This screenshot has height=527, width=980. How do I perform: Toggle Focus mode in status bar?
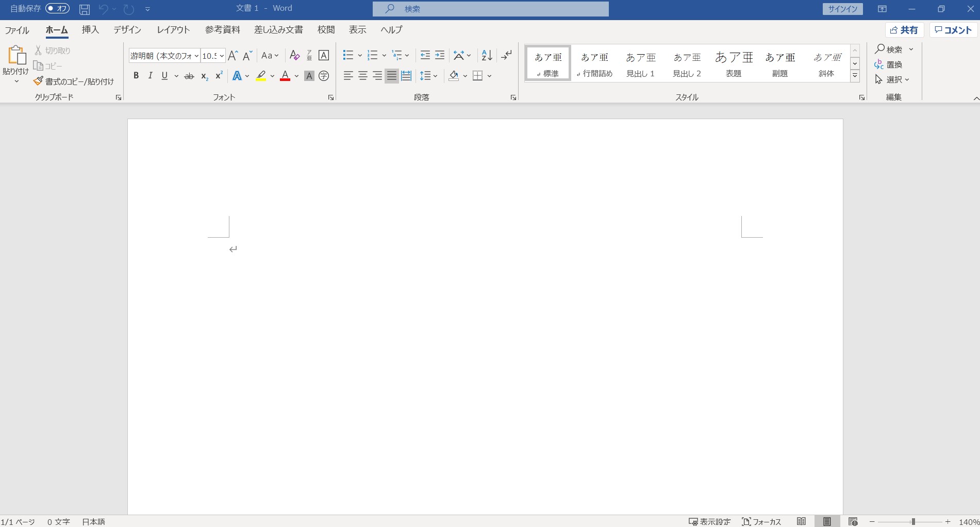tap(761, 522)
